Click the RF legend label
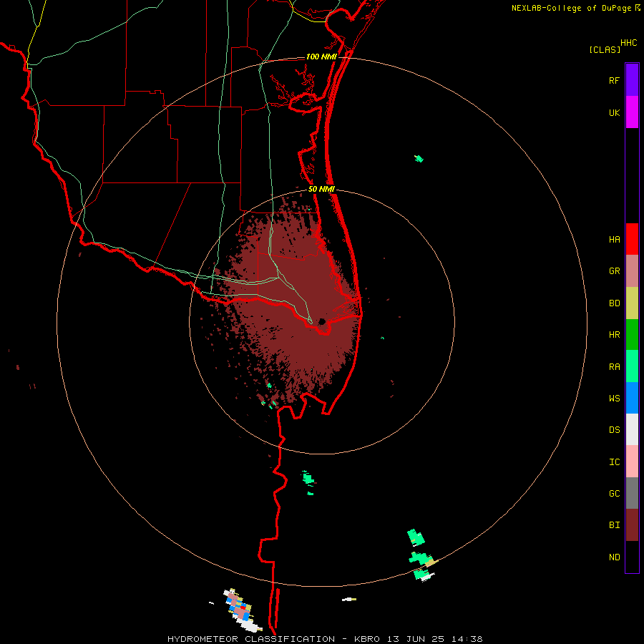Viewport: 644px width, 644px height. [614, 80]
